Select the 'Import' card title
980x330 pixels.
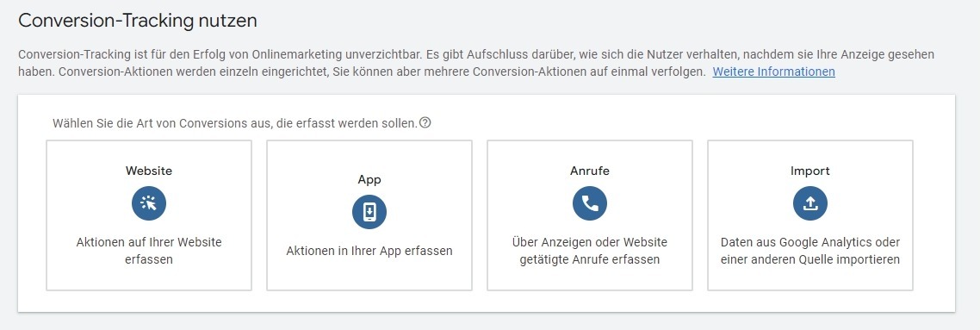[x=810, y=171]
